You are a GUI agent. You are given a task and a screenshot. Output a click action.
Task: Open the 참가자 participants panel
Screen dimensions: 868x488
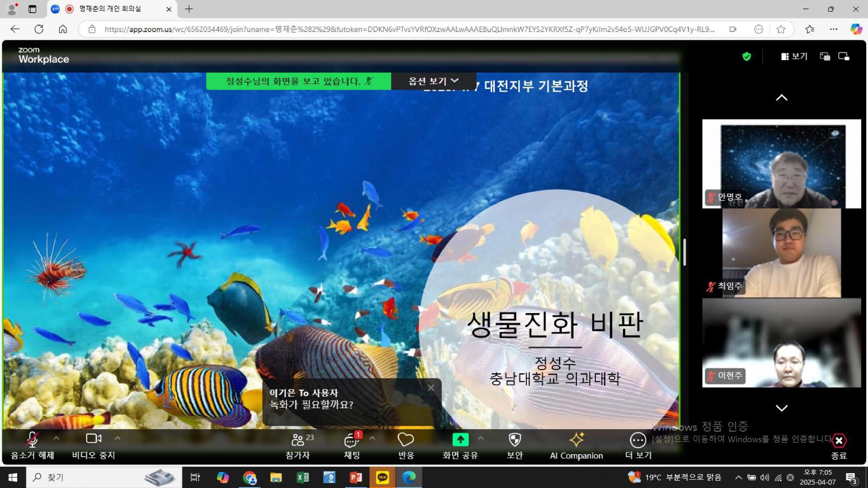(298, 446)
